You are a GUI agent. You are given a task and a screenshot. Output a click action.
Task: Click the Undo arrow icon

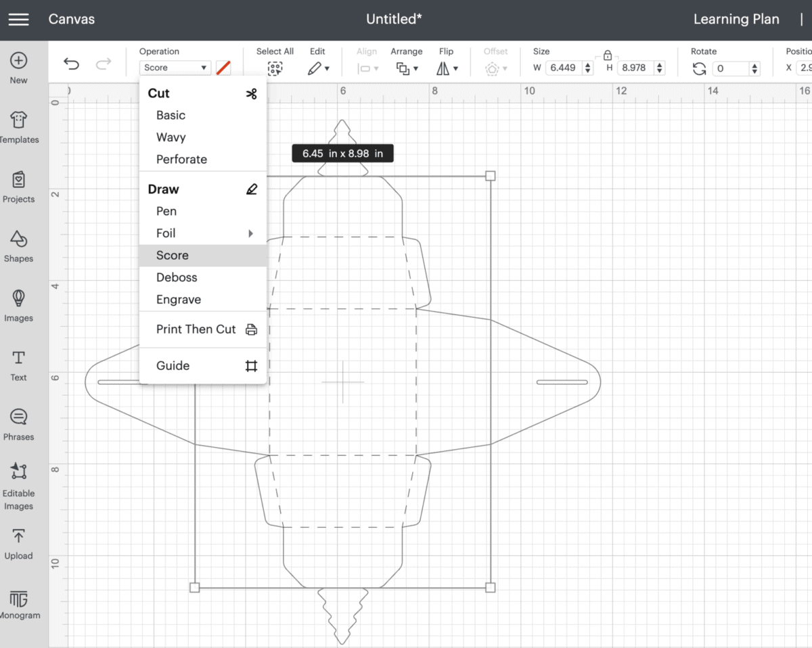click(71, 64)
